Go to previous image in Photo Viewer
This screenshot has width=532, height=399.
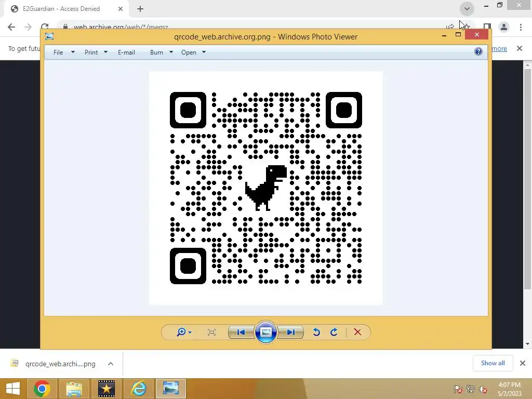[241, 332]
